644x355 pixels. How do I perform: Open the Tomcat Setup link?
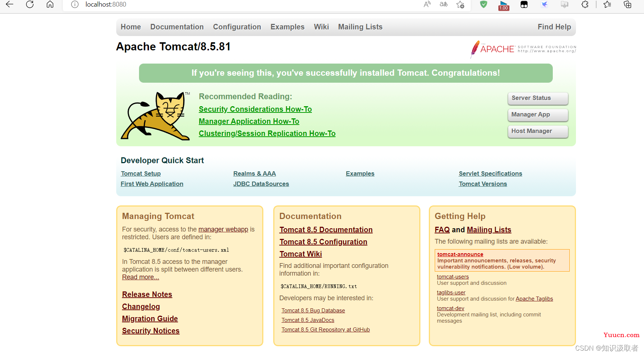[141, 173]
